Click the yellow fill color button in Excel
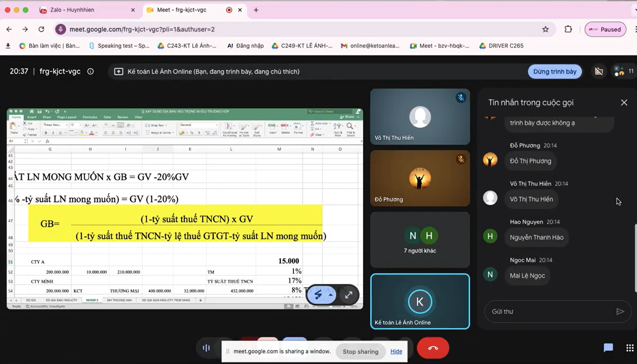The height and width of the screenshot is (364, 637). click(81, 133)
